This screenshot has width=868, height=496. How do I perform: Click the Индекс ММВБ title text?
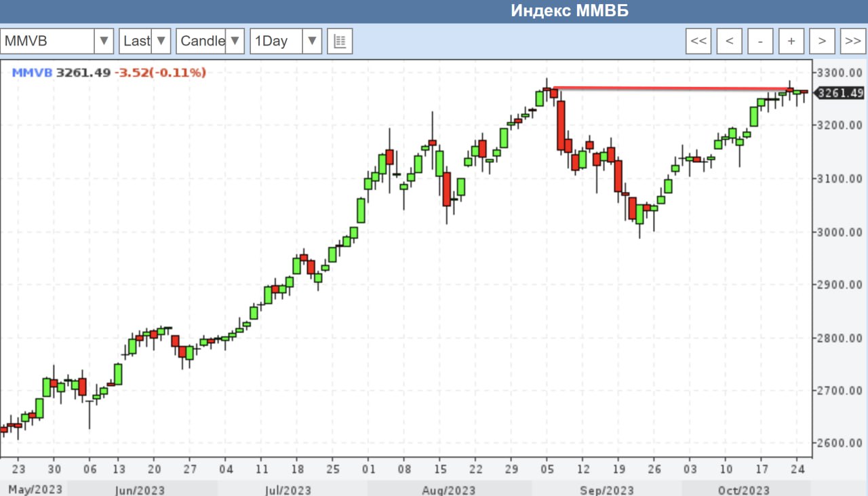coord(570,12)
